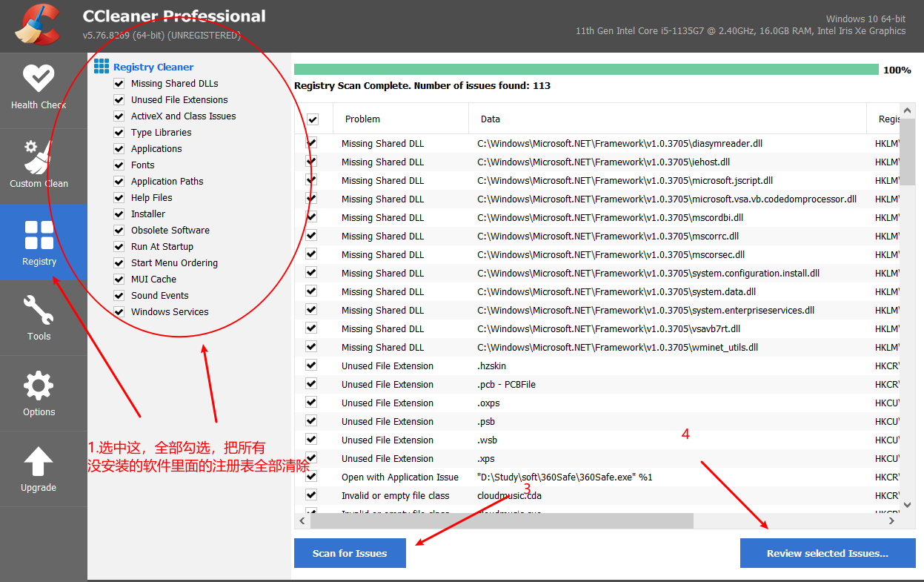This screenshot has height=582, width=924.
Task: Click the Registry Cleaner grid icon
Action: pyautogui.click(x=103, y=67)
